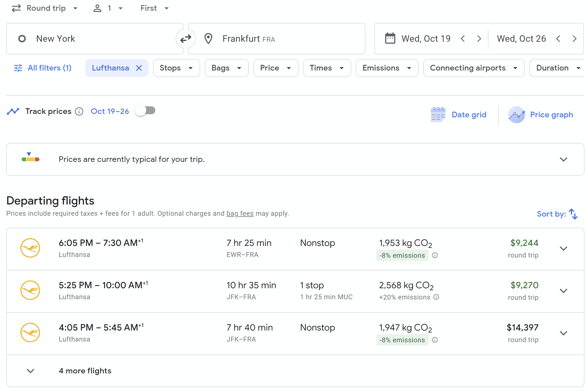Swap origin and destination cities
Screen dimensions: 587x392
tap(186, 39)
